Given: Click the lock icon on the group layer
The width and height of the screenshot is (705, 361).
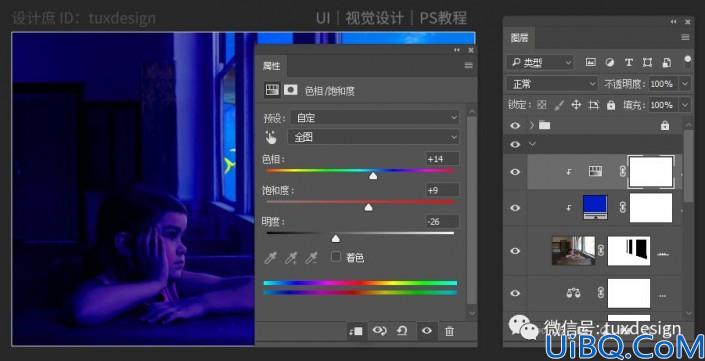Looking at the screenshot, I should (x=665, y=125).
